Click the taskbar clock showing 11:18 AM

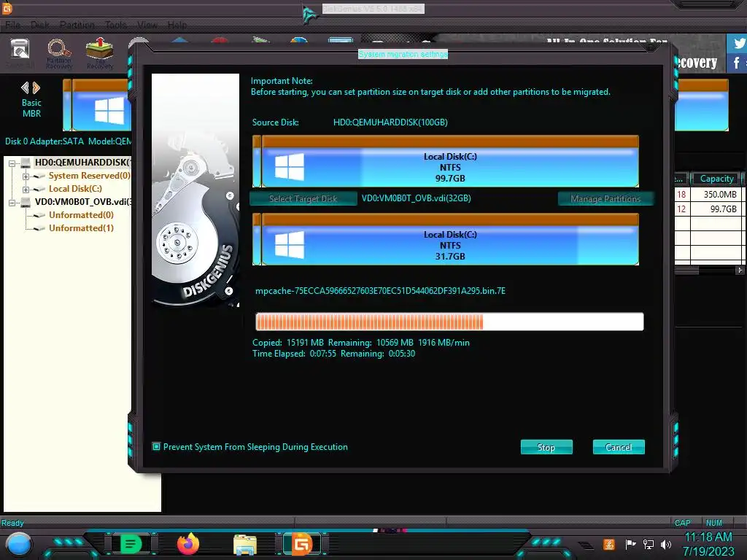click(x=708, y=537)
